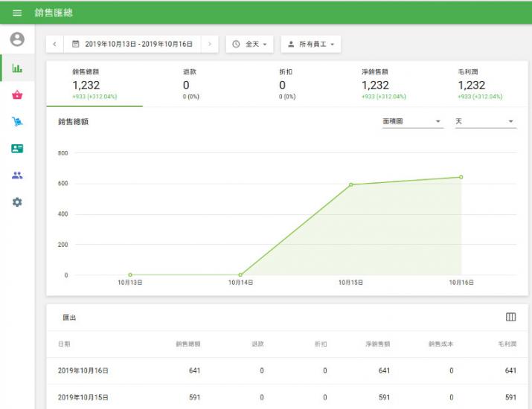Open the settings gear icon
Screen dimensions: 532x409
click(17, 202)
